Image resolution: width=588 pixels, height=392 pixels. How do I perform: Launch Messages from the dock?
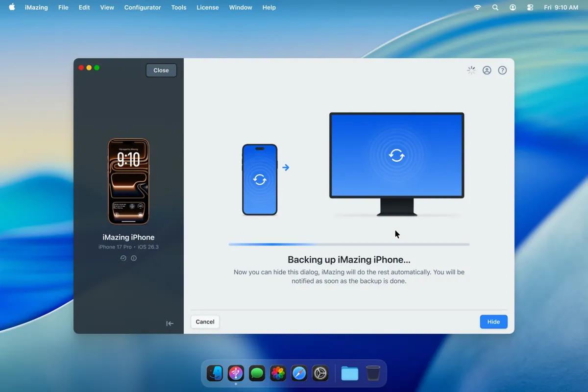point(257,373)
